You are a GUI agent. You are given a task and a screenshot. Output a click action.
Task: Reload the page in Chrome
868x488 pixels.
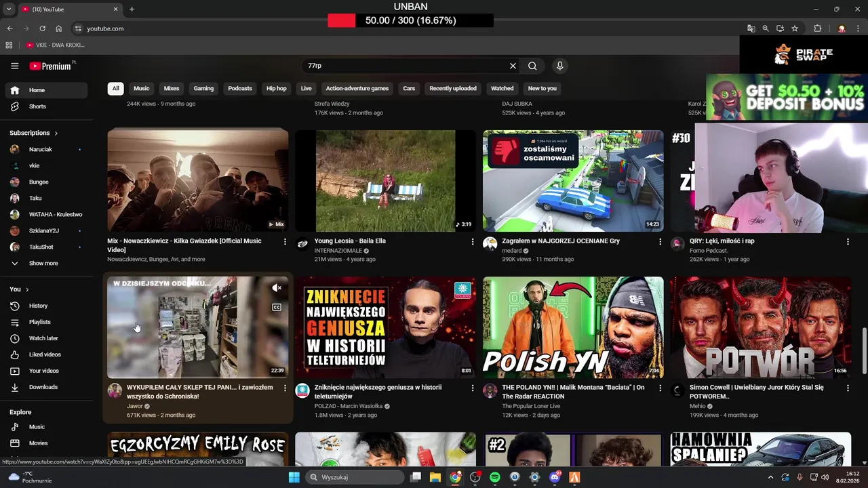click(42, 28)
